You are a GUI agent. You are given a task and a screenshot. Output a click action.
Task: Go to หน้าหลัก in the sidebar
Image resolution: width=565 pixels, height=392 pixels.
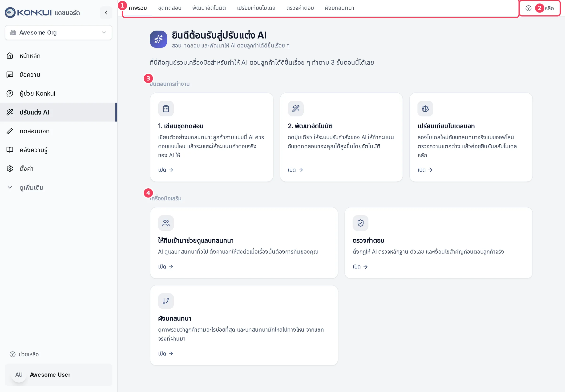coord(59,56)
